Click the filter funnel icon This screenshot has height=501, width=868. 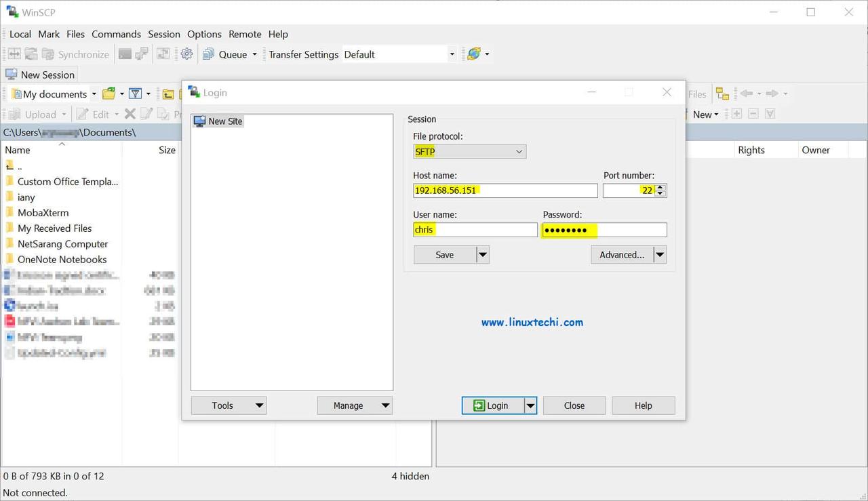tap(135, 94)
